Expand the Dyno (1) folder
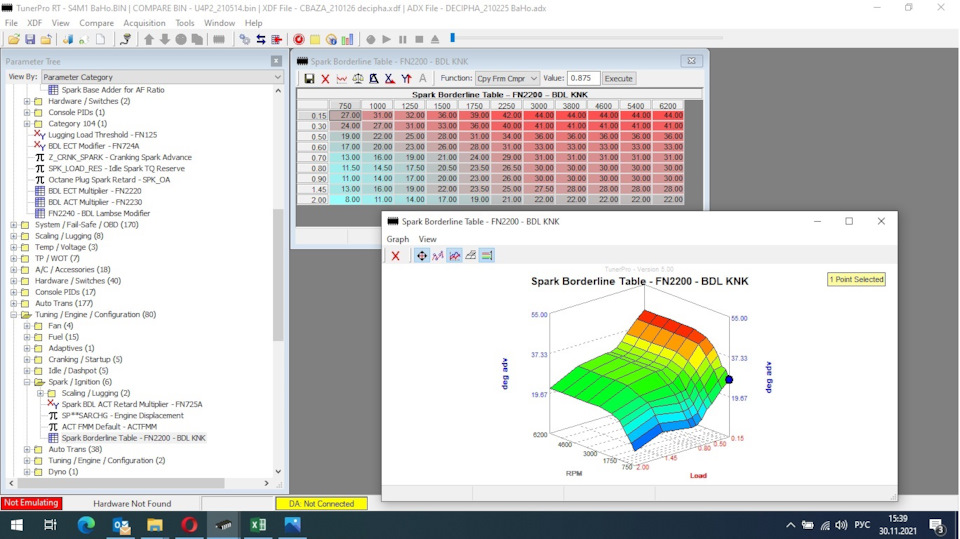The width and height of the screenshot is (960, 539). [27, 472]
